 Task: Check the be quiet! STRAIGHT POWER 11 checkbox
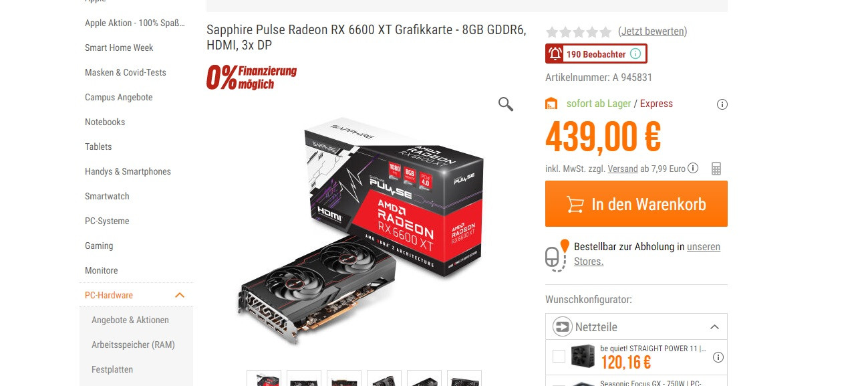(559, 357)
